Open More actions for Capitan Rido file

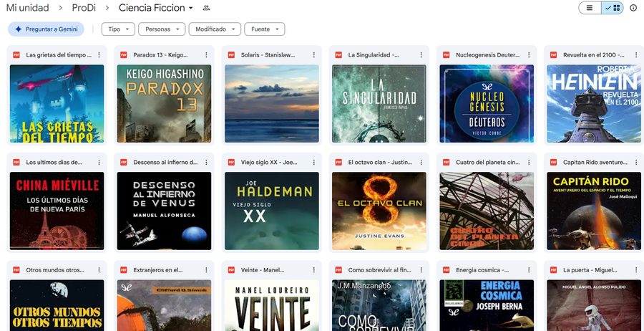pyautogui.click(x=636, y=163)
